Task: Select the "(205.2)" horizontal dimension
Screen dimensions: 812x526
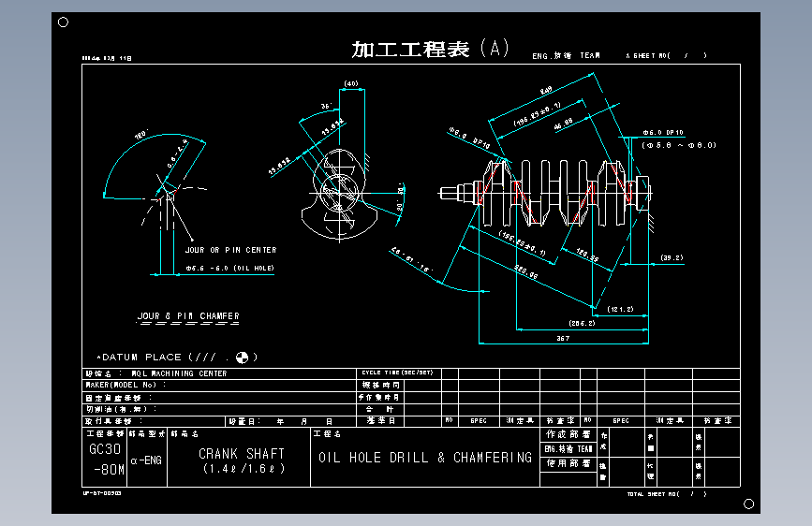Action: coord(582,323)
